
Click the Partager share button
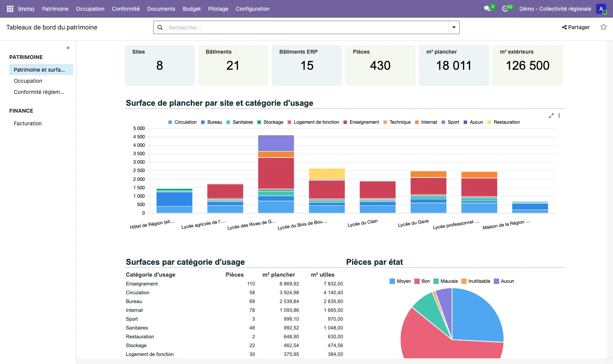coord(576,27)
